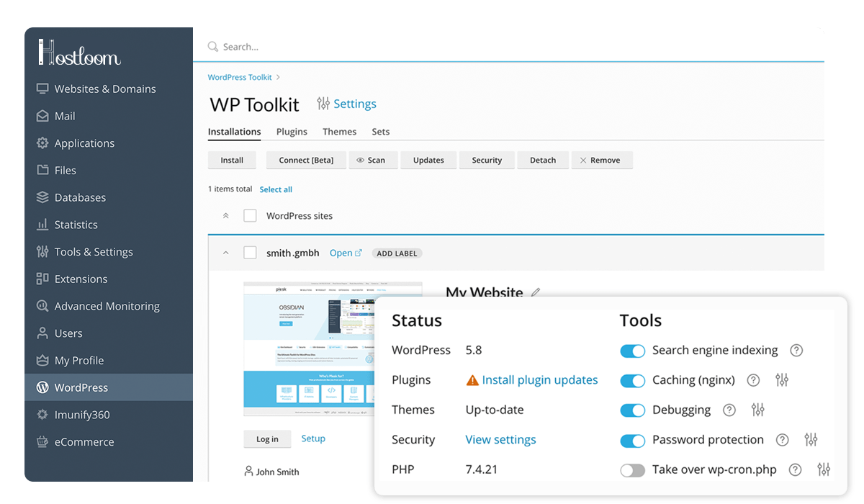Click the Setup link
This screenshot has width=864, height=504.
[x=313, y=438]
